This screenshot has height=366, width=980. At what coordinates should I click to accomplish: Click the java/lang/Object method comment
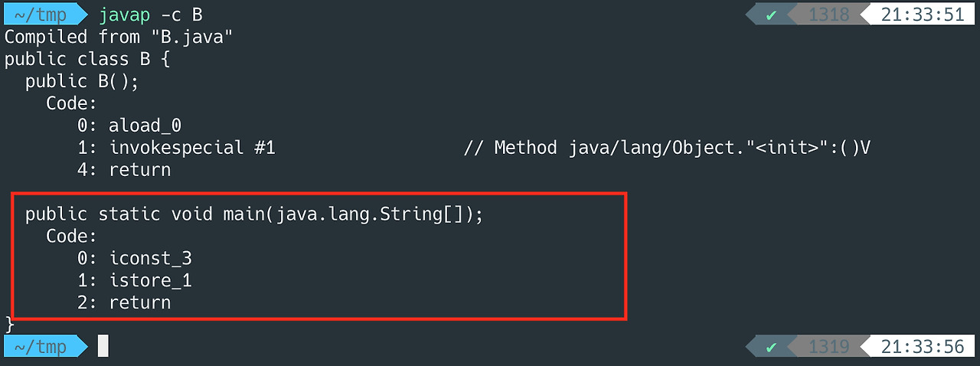[x=667, y=148]
